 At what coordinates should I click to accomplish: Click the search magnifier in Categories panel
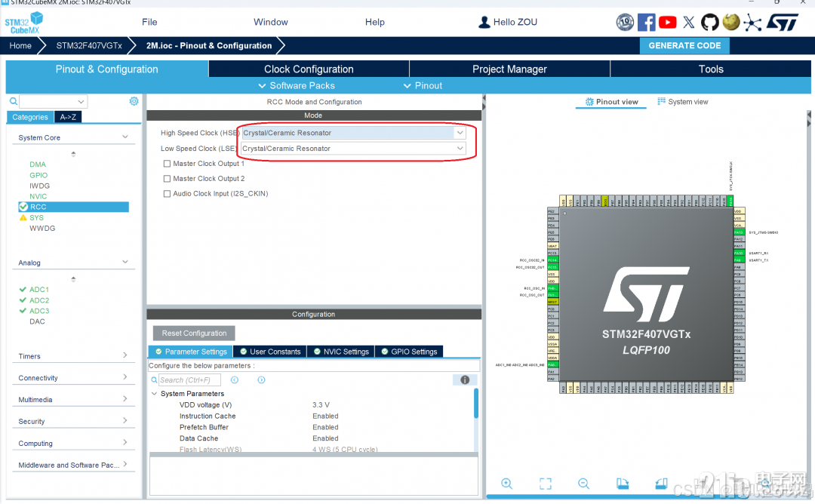click(14, 101)
